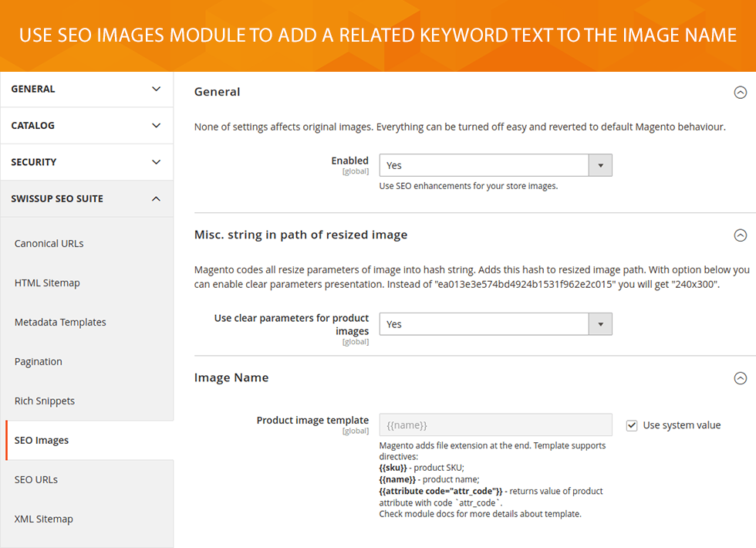
Task: Expand the CATALOG sidebar group
Action: [x=86, y=125]
